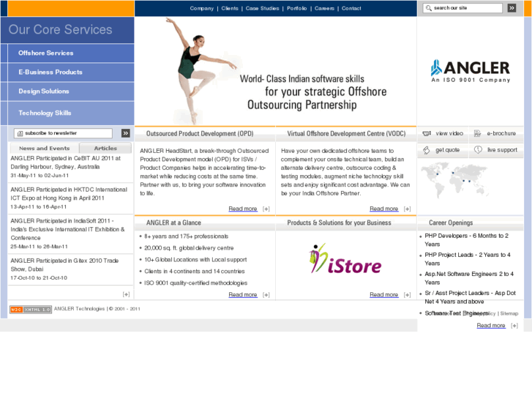Click the view video link text
This screenshot has width=532, height=399.
tap(449, 133)
